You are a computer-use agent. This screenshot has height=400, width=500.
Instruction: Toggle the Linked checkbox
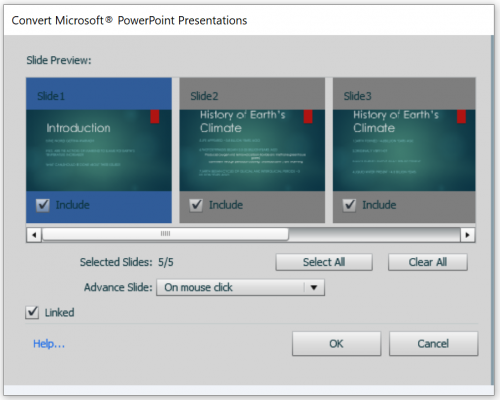(x=32, y=312)
